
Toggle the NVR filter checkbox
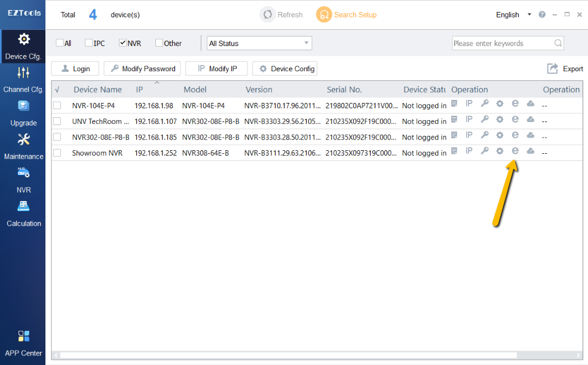coord(122,43)
